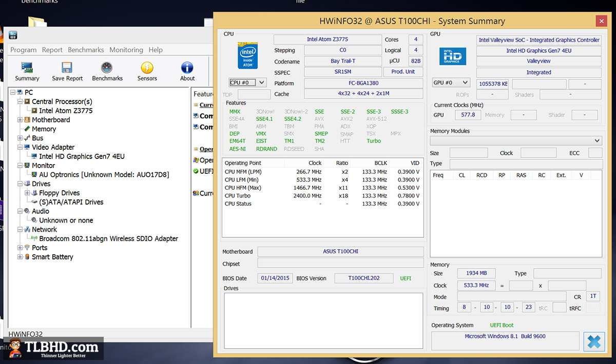
Task: Select the Memory tree item
Action: point(44,129)
